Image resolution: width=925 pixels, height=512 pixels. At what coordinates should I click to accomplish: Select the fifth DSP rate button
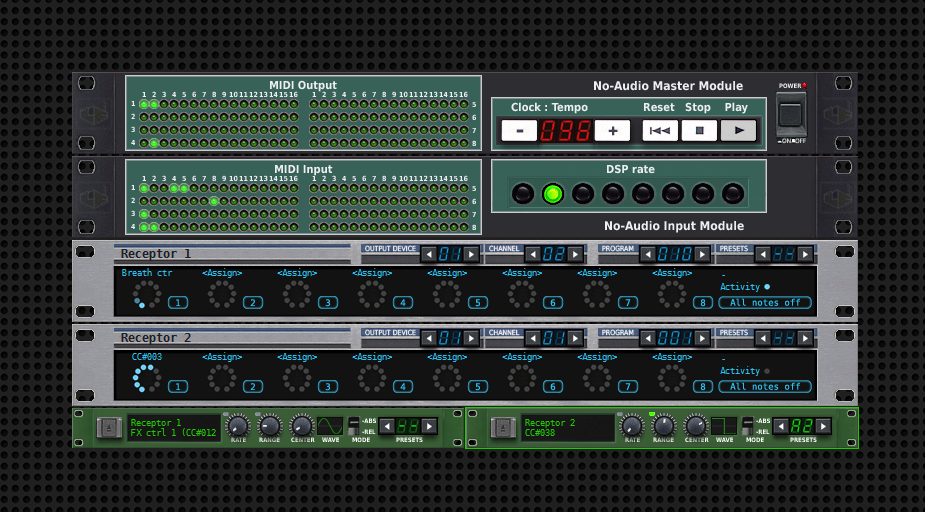pyautogui.click(x=643, y=193)
